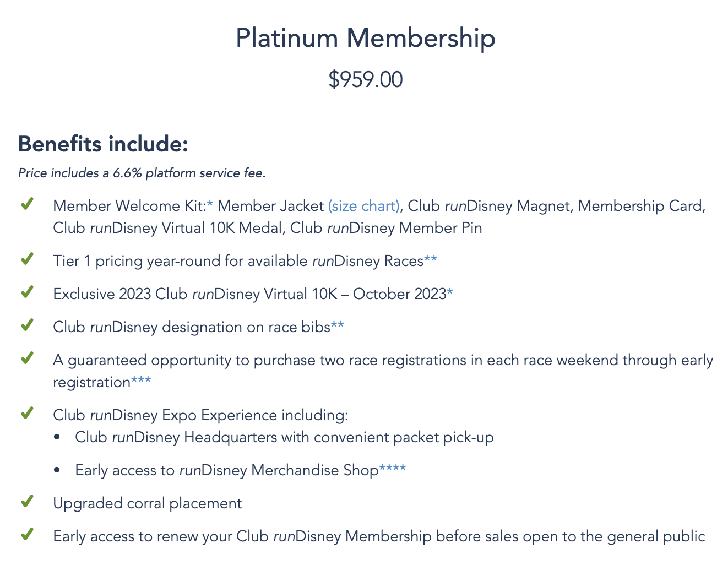
Task: Click the asterisk after Member Welcome Kit
Action: (x=210, y=205)
